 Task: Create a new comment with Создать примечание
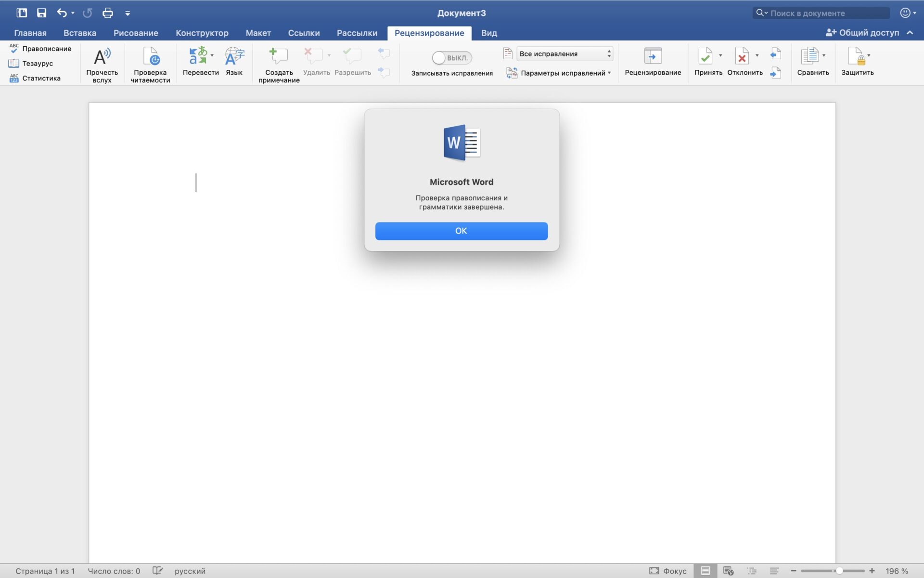279,65
